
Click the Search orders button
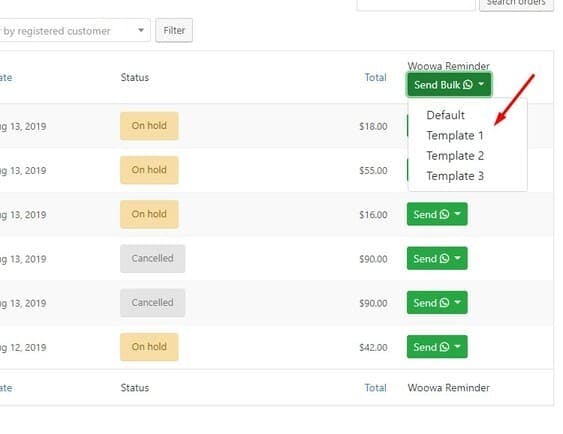(516, 4)
